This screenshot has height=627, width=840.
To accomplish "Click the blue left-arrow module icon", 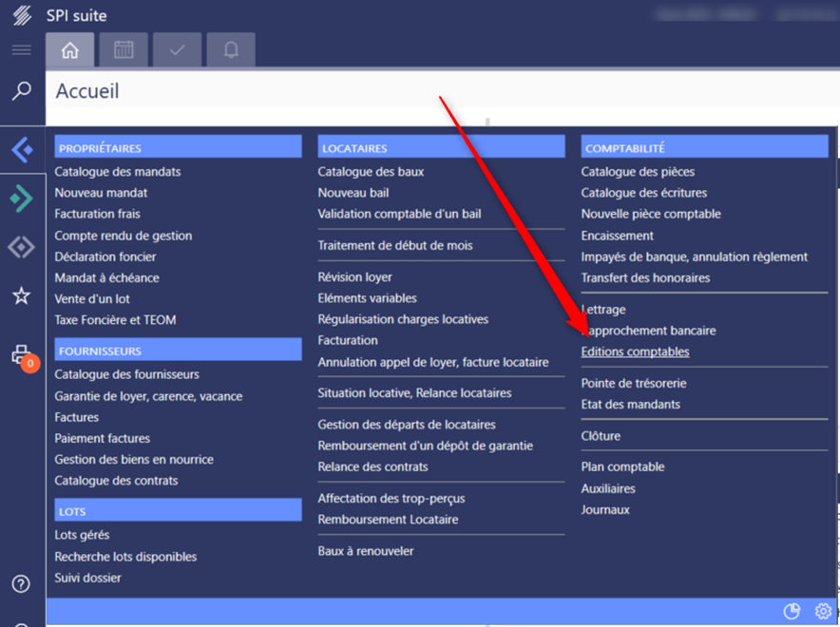I will point(23,150).
